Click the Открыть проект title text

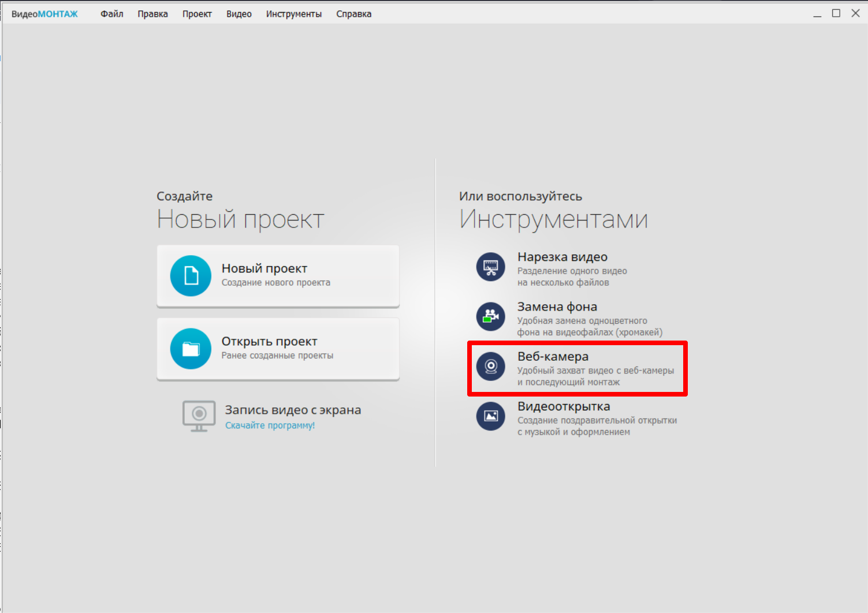click(270, 341)
